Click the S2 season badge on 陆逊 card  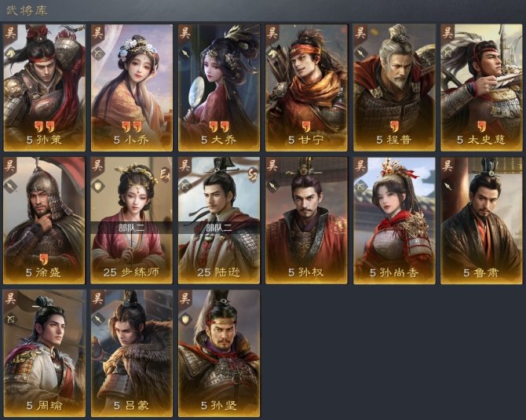click(252, 174)
